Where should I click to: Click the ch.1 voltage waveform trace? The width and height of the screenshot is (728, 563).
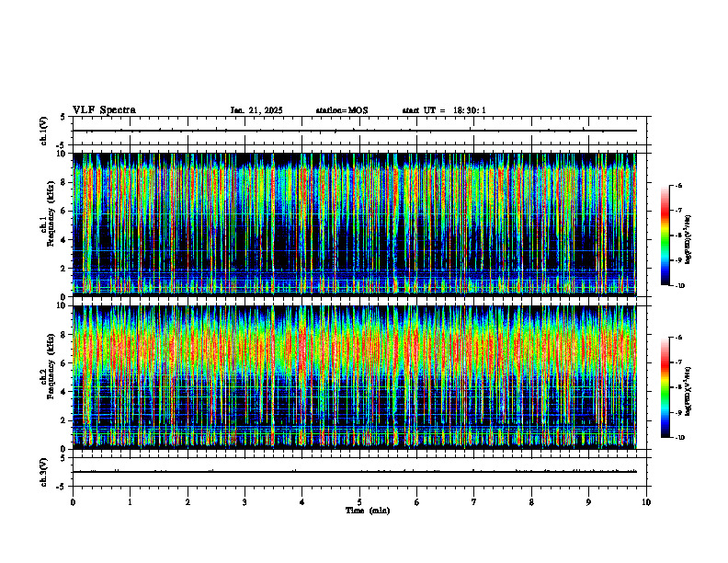tap(354, 131)
